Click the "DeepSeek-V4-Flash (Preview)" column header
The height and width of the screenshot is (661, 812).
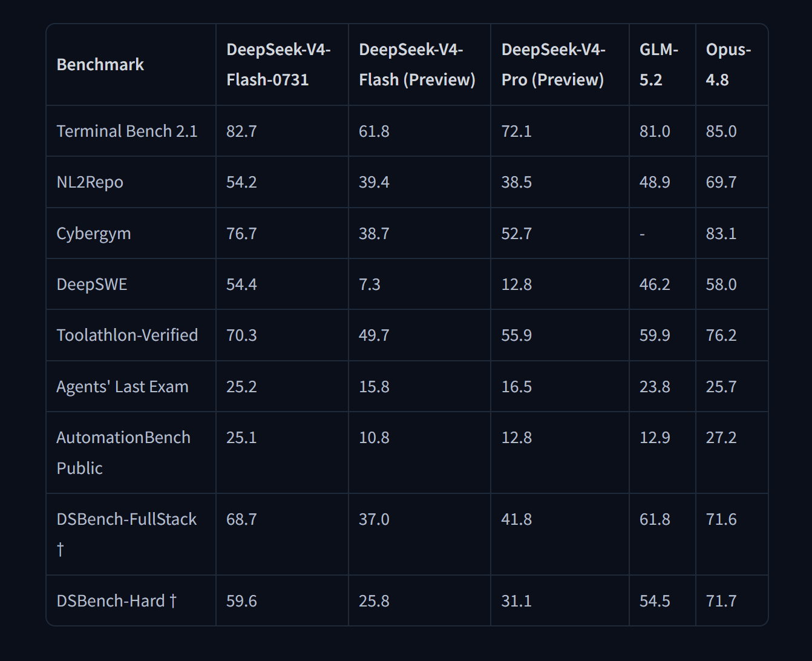tap(417, 65)
